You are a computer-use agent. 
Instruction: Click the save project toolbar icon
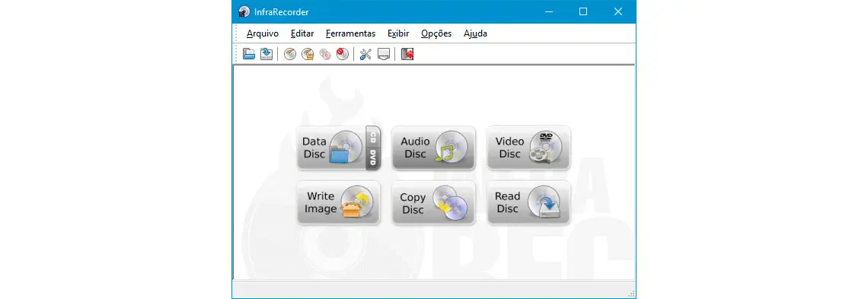tap(266, 53)
